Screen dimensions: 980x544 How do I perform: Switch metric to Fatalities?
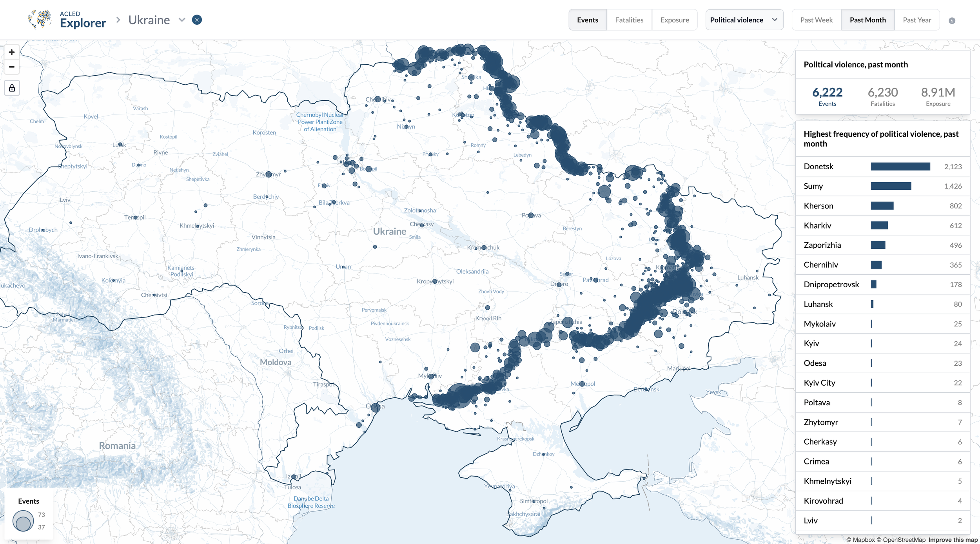click(x=629, y=20)
